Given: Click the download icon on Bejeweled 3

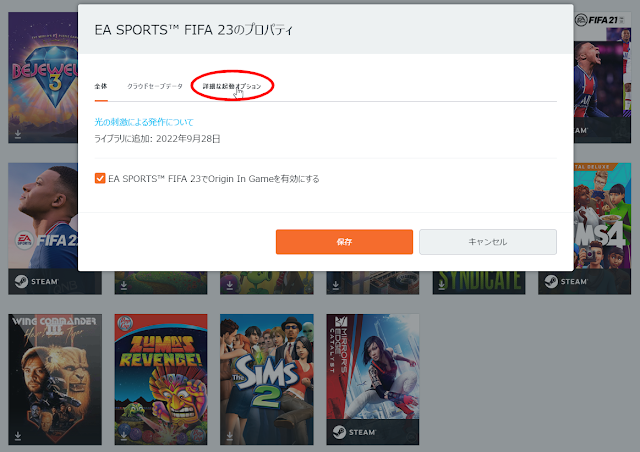Looking at the screenshot, I should tap(18, 134).
